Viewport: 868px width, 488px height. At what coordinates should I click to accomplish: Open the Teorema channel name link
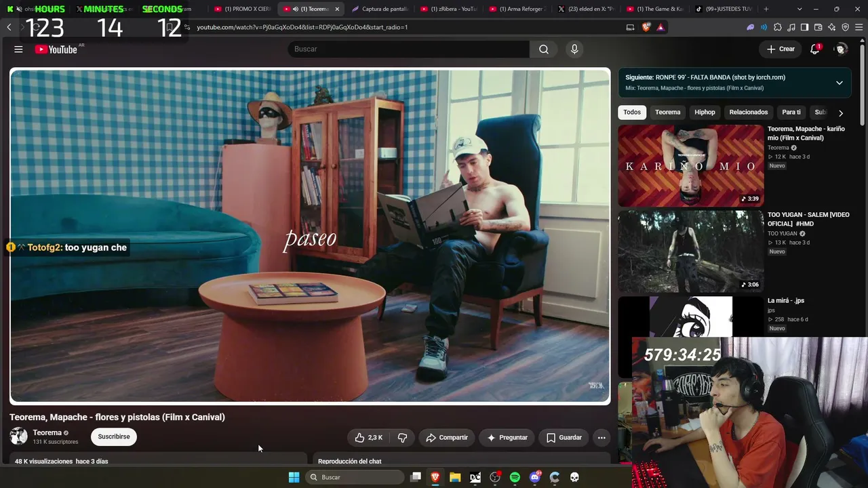pyautogui.click(x=47, y=432)
